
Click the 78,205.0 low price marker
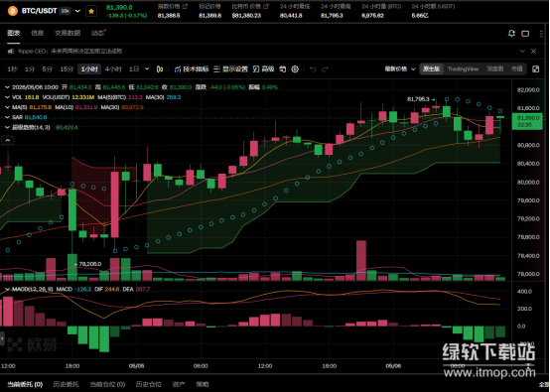tap(90, 264)
